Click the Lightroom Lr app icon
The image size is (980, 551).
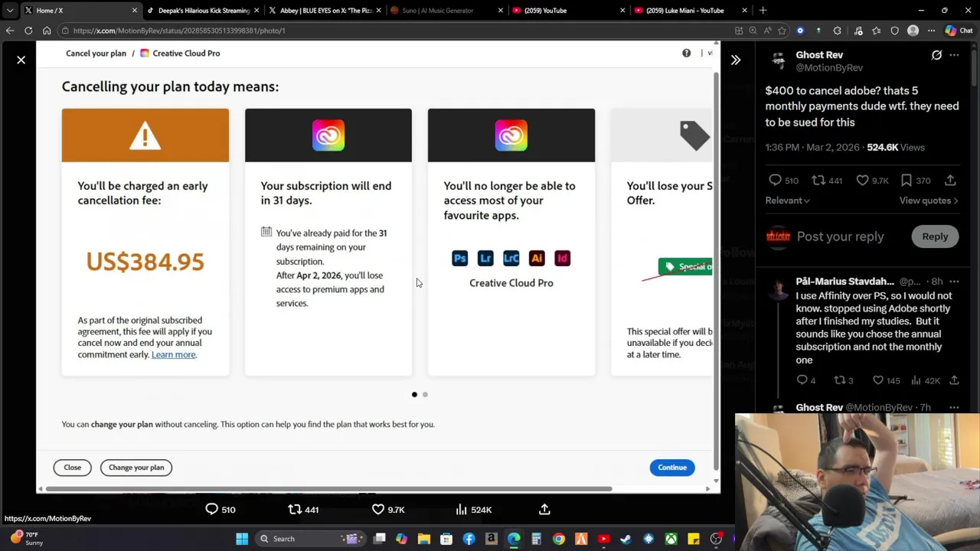[x=485, y=259]
